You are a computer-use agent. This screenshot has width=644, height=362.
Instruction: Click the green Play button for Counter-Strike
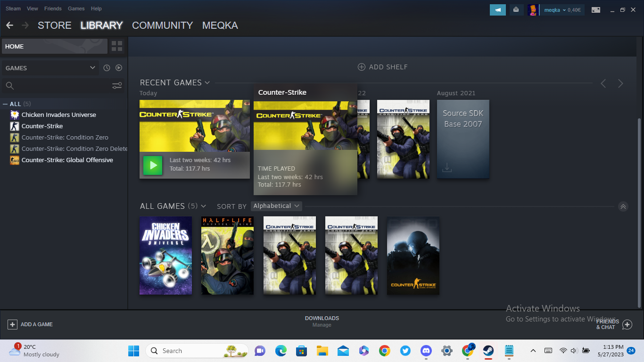153,165
